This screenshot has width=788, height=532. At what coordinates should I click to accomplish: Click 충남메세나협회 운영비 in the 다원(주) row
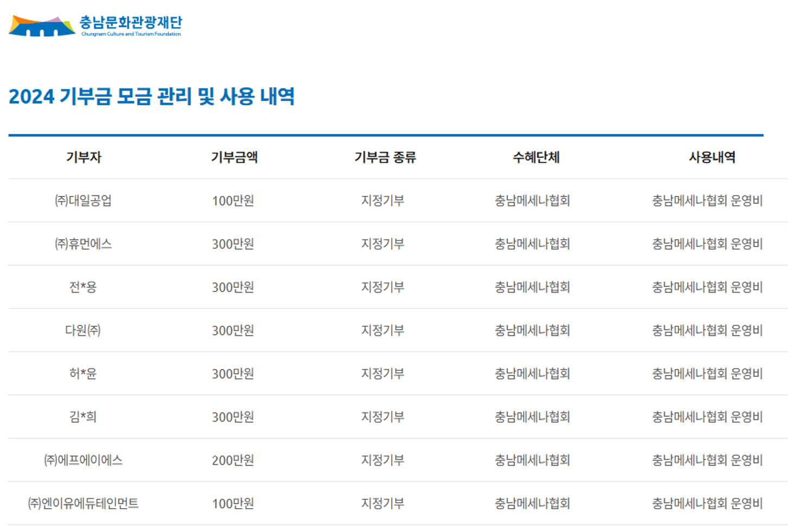click(x=707, y=330)
